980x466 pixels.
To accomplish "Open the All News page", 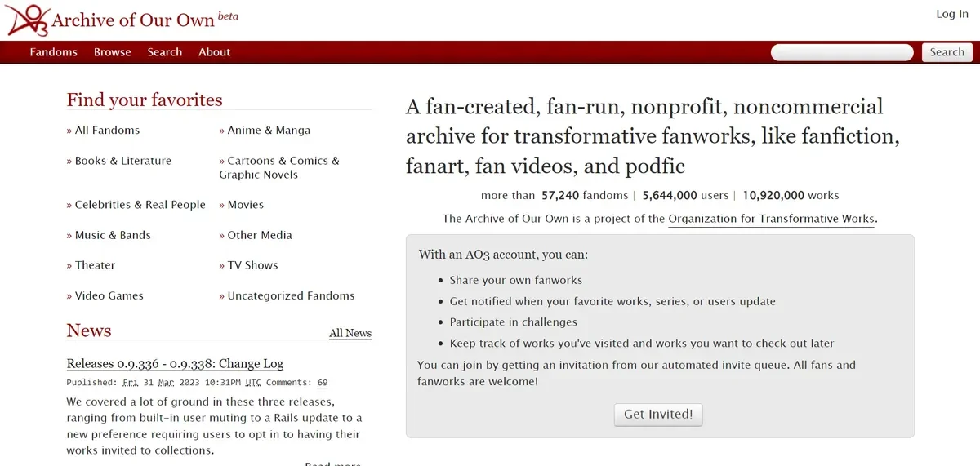I will tap(350, 333).
